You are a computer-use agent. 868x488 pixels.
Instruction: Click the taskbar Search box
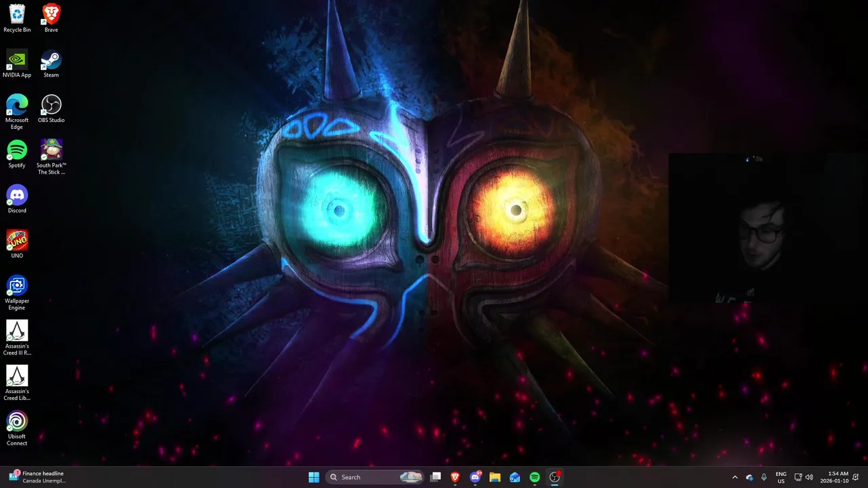[x=375, y=477]
